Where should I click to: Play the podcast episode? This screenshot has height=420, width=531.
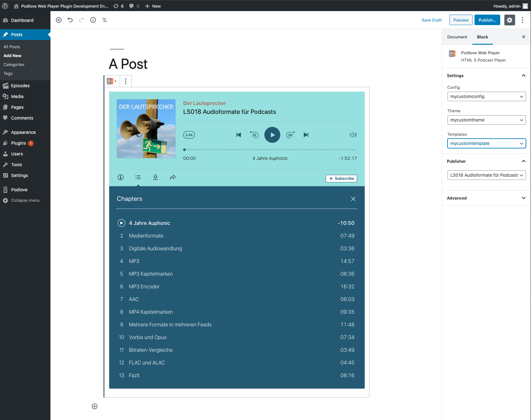coord(272,135)
